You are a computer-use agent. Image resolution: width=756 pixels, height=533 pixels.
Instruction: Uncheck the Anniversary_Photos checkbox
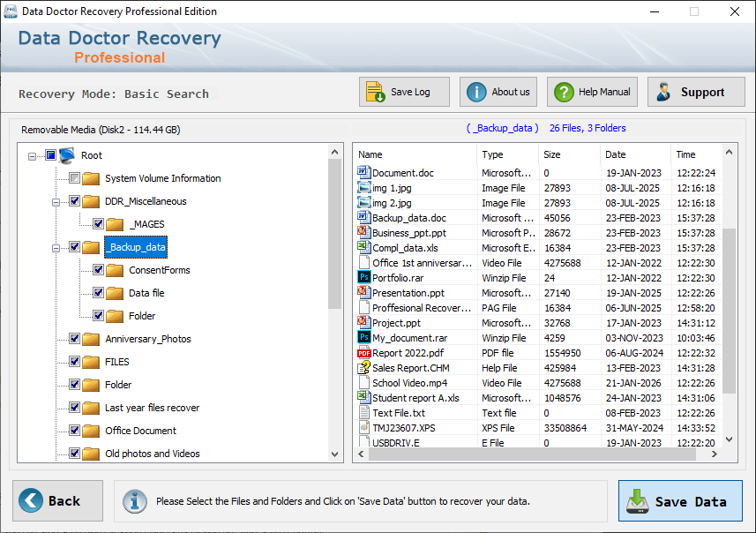click(x=74, y=339)
